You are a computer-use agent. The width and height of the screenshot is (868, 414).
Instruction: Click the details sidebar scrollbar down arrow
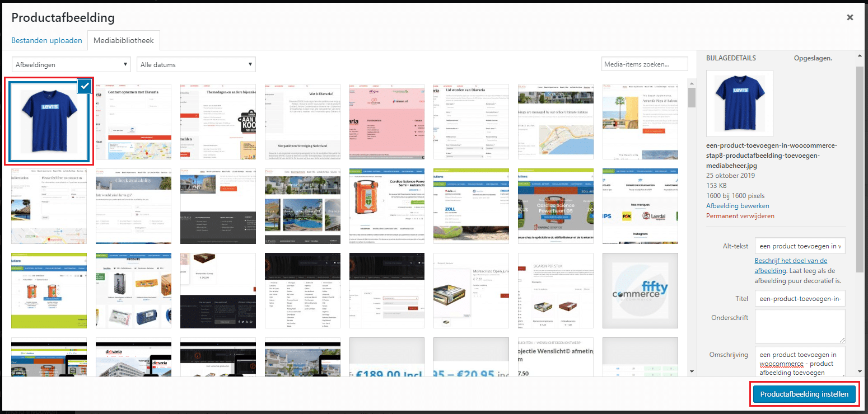click(860, 371)
